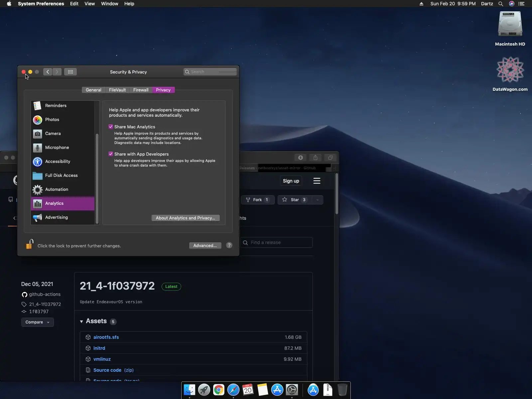Open Advanced security settings

[205, 246]
